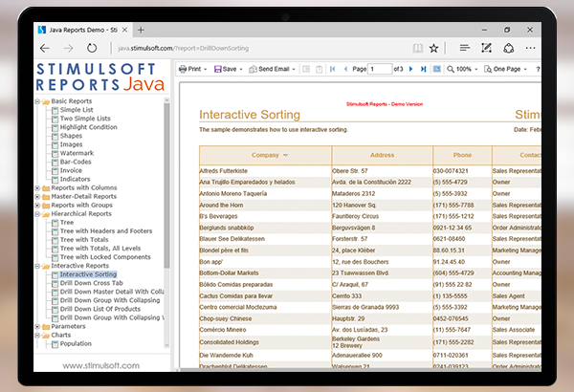The image size is (574, 392).
Task: Click the Save disk icon
Action: (219, 69)
